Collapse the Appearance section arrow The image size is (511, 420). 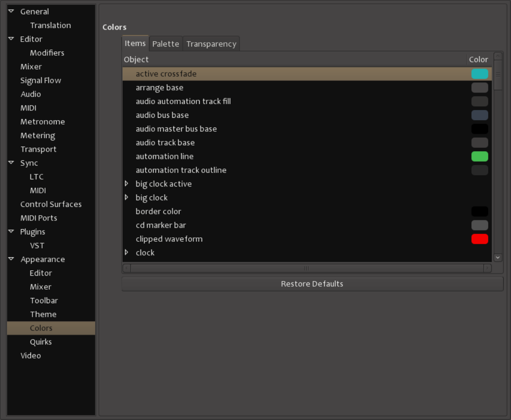click(11, 259)
